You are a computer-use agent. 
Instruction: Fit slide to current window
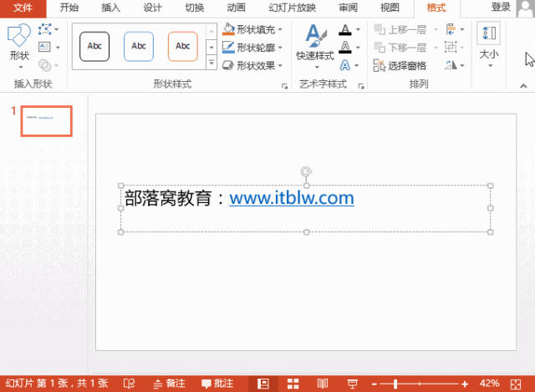pos(516,384)
